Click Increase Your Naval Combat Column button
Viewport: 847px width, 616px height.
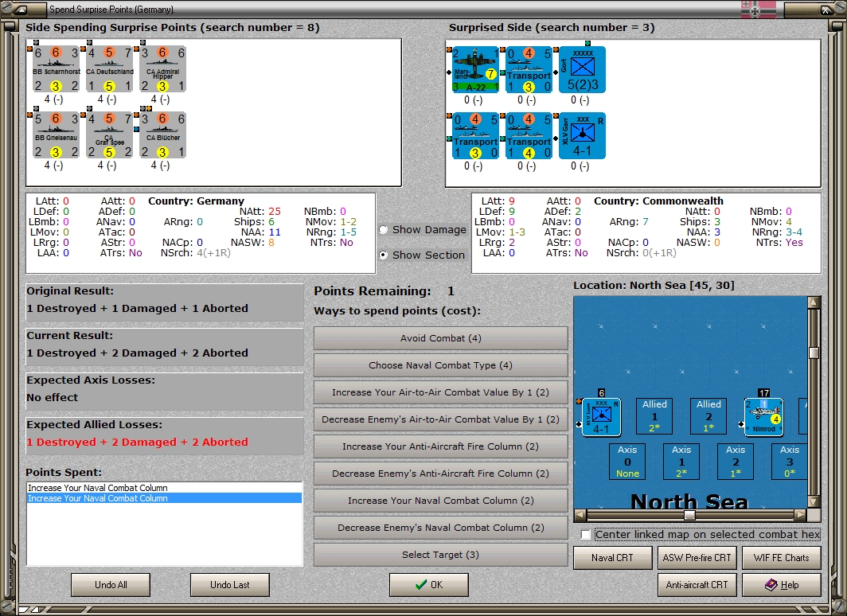(441, 501)
